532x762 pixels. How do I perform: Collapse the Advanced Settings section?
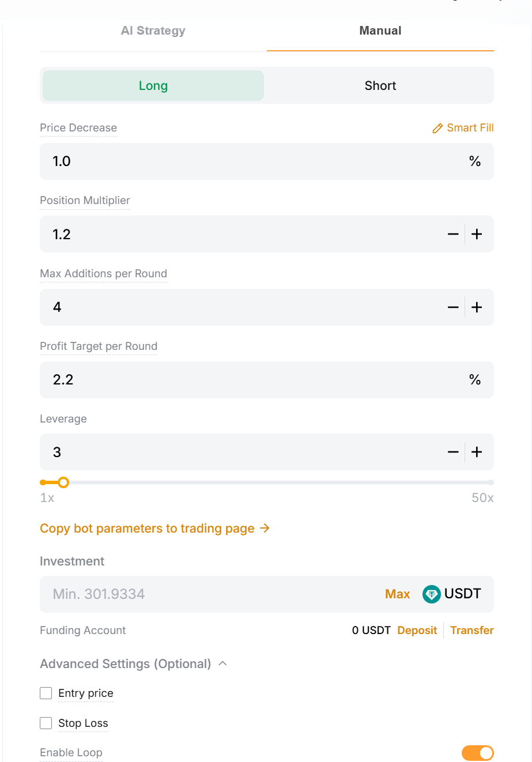[x=224, y=663]
